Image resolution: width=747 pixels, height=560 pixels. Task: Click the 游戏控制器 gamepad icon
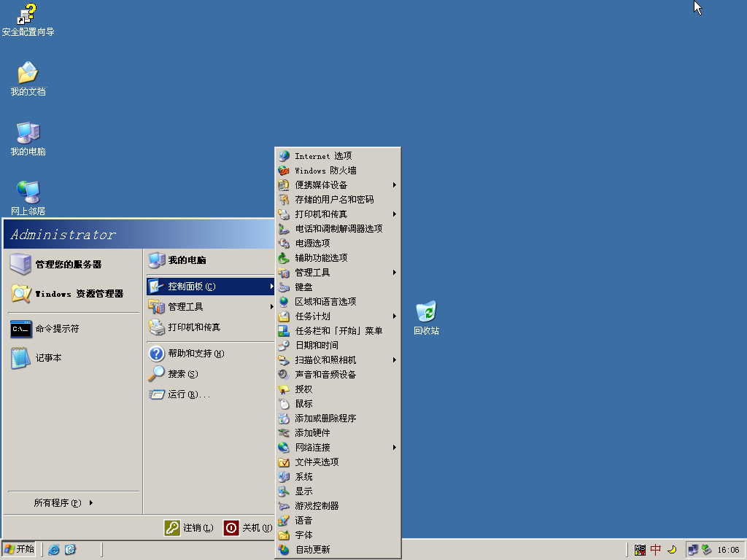284,506
